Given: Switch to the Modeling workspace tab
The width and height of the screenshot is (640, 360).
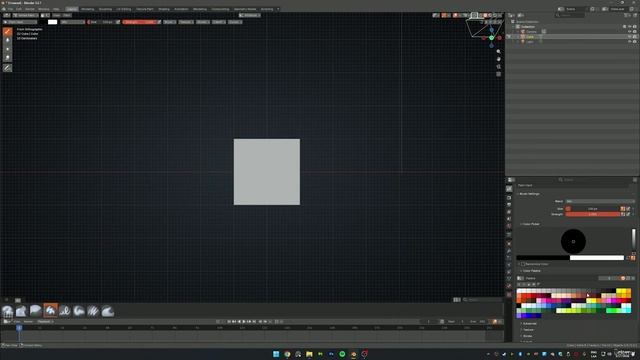Looking at the screenshot, I should tap(87, 9).
